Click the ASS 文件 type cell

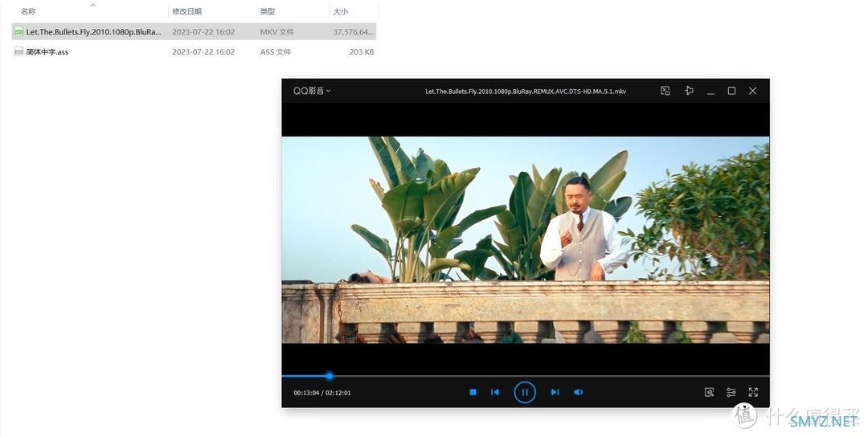275,51
